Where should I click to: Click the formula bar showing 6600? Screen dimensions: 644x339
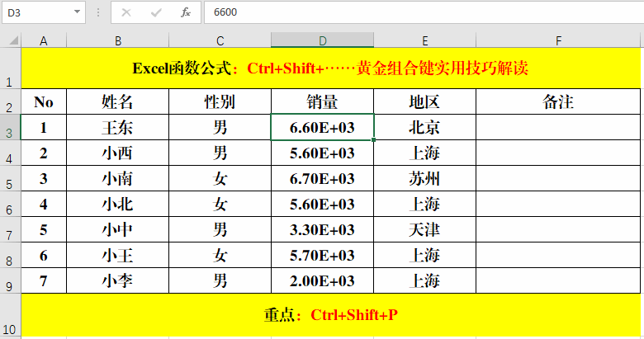pyautogui.click(x=424, y=12)
